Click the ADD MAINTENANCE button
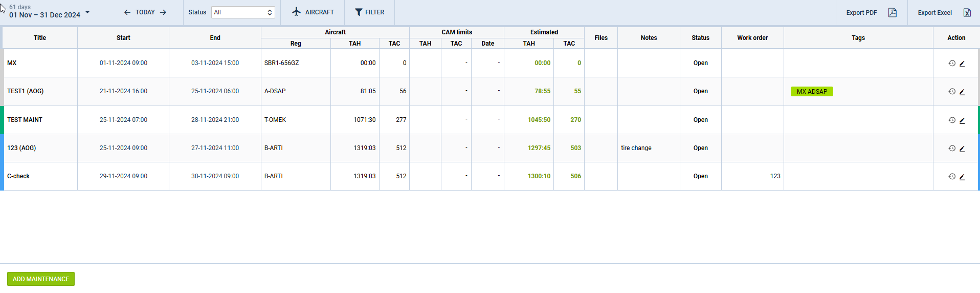 pos(41,279)
